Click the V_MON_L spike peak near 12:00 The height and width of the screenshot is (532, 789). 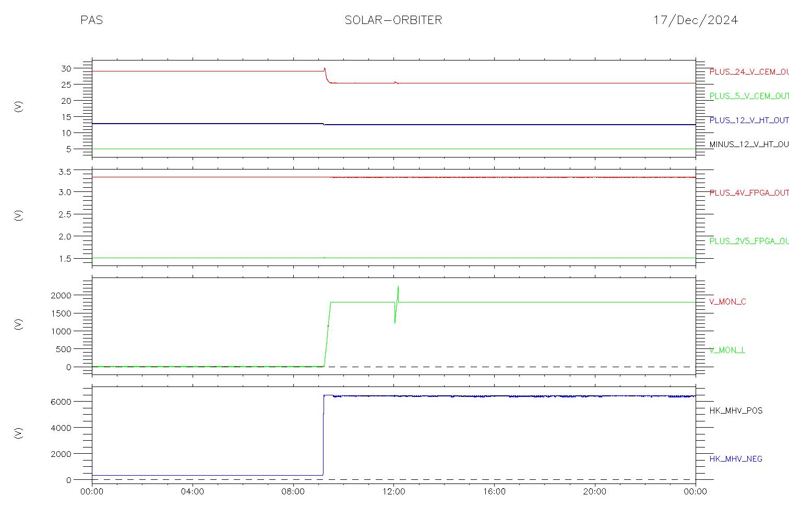tap(398, 286)
